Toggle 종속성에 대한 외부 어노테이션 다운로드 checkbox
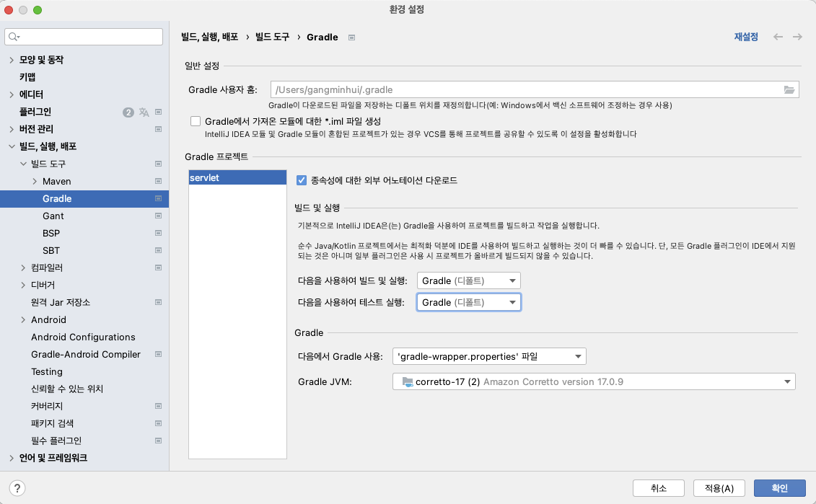 (x=302, y=180)
